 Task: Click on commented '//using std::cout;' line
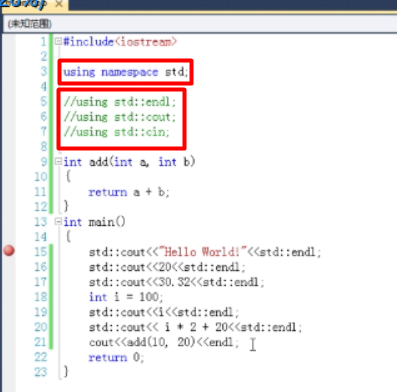pyautogui.click(x=119, y=117)
